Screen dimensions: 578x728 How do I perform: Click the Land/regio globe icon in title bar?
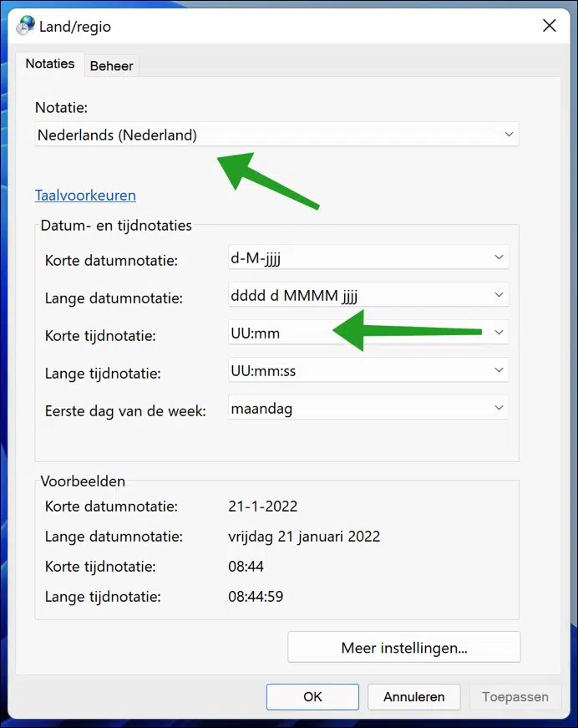pyautogui.click(x=26, y=26)
